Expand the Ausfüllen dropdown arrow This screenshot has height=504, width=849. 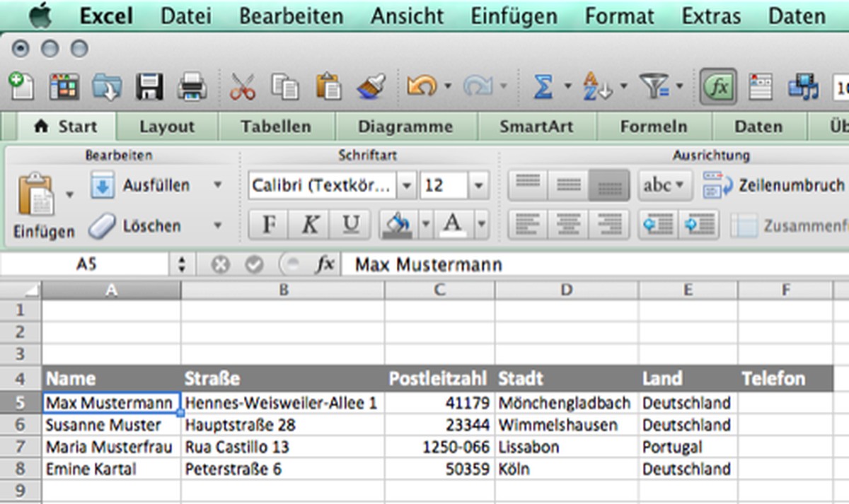coord(218,185)
